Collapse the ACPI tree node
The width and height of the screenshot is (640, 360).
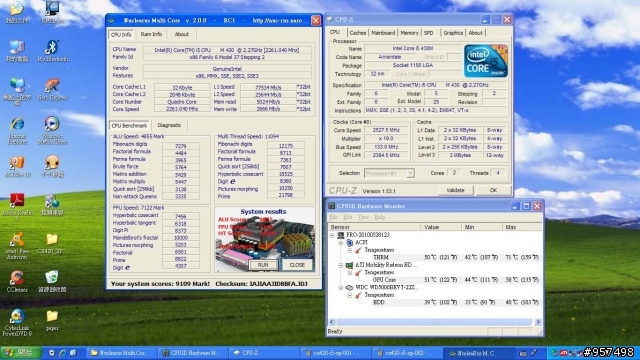[341, 242]
